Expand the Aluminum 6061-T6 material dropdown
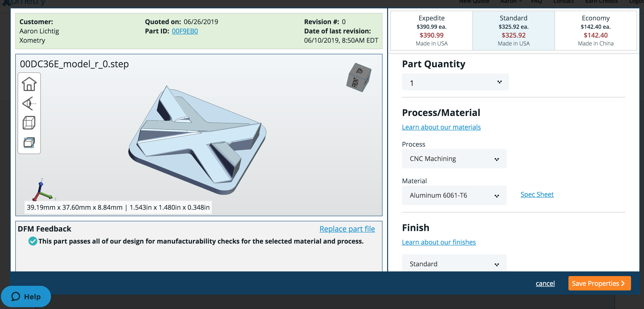Viewport: 644px width, 309px height. coord(454,195)
